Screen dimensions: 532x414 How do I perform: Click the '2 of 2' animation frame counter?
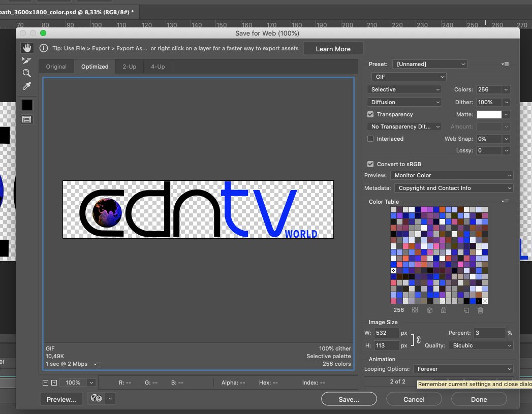click(x=398, y=381)
